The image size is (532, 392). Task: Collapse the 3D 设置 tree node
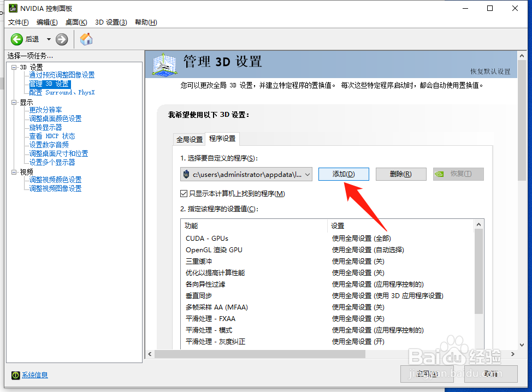tap(14, 67)
